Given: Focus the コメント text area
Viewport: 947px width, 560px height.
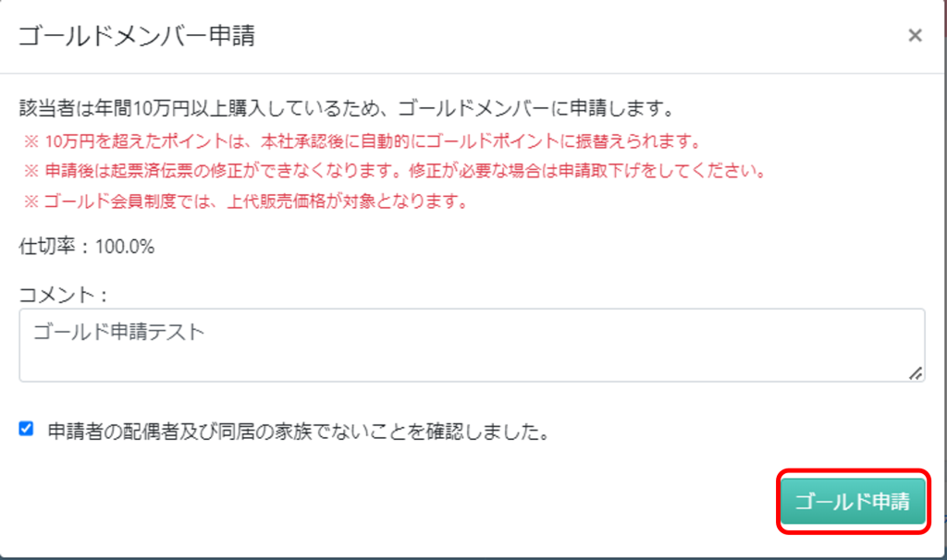Looking at the screenshot, I should [x=472, y=346].
